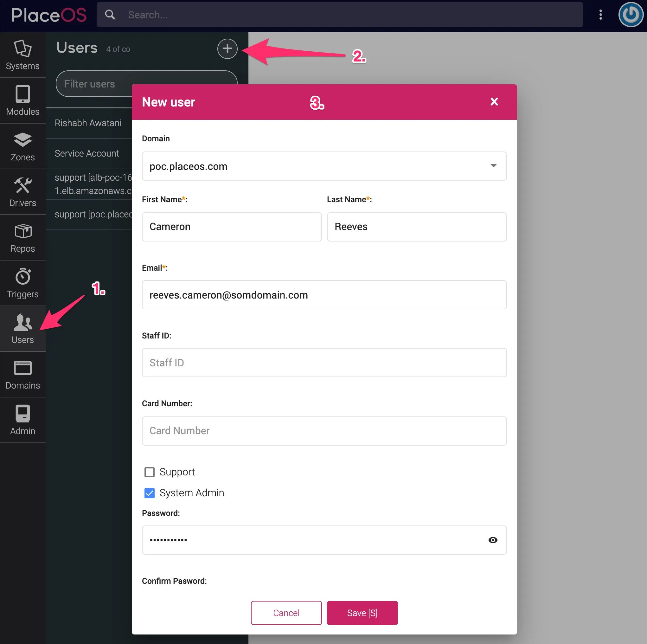The height and width of the screenshot is (644, 647).
Task: Open the Domain dropdown
Action: pos(493,166)
